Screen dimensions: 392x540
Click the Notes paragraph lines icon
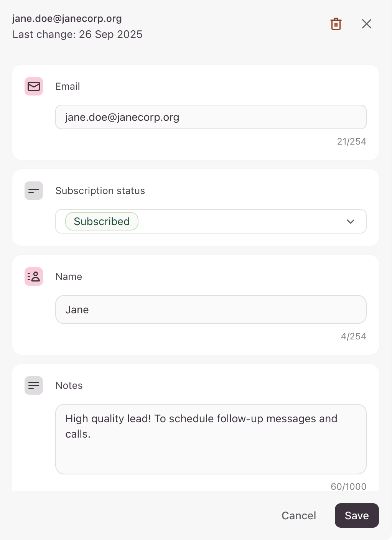34,385
